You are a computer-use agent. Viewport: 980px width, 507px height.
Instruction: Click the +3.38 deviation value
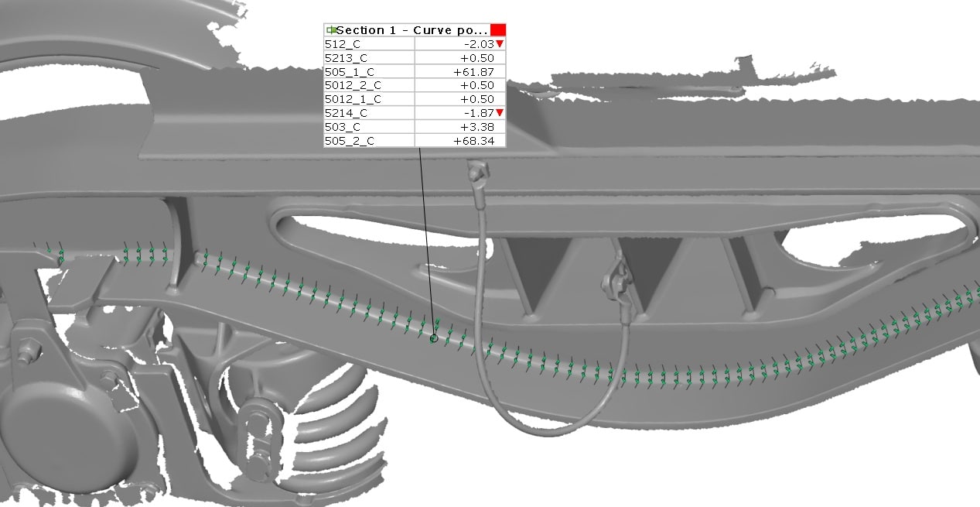coord(477,127)
